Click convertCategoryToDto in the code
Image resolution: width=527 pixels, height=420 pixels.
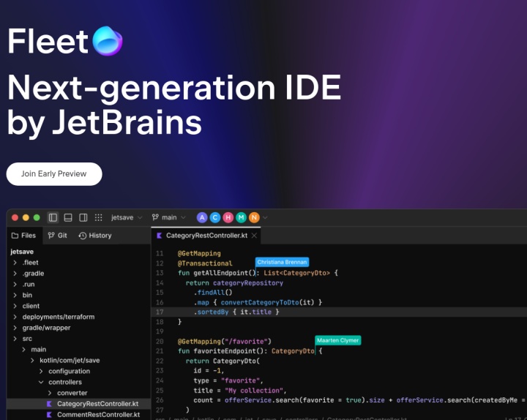click(x=260, y=302)
